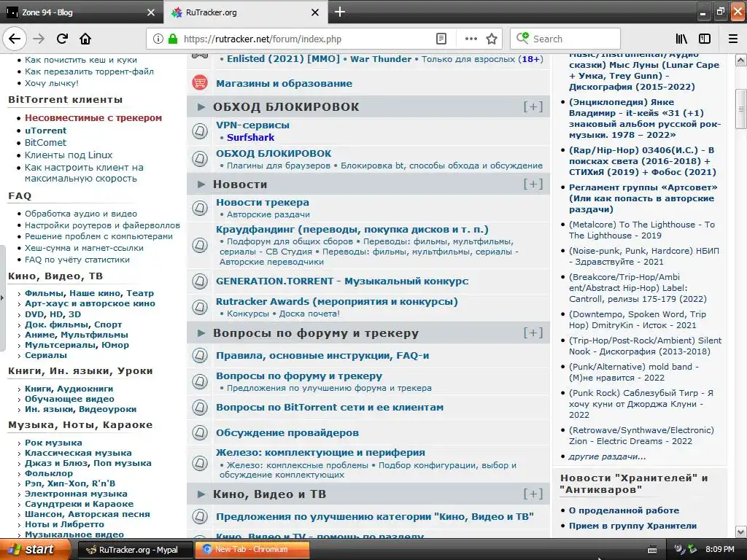Go back with the browser back arrow
This screenshot has width=747, height=560.
(15, 39)
